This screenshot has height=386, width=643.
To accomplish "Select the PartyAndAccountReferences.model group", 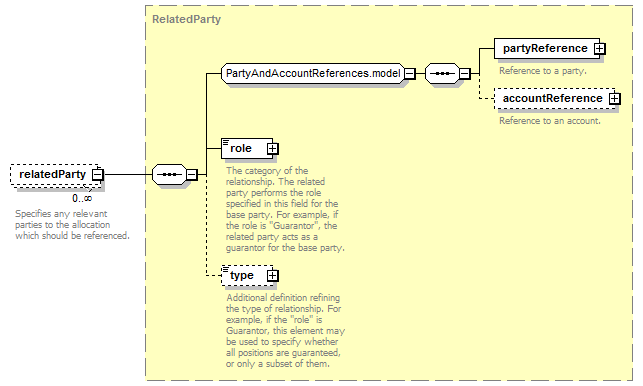I will [x=313, y=74].
